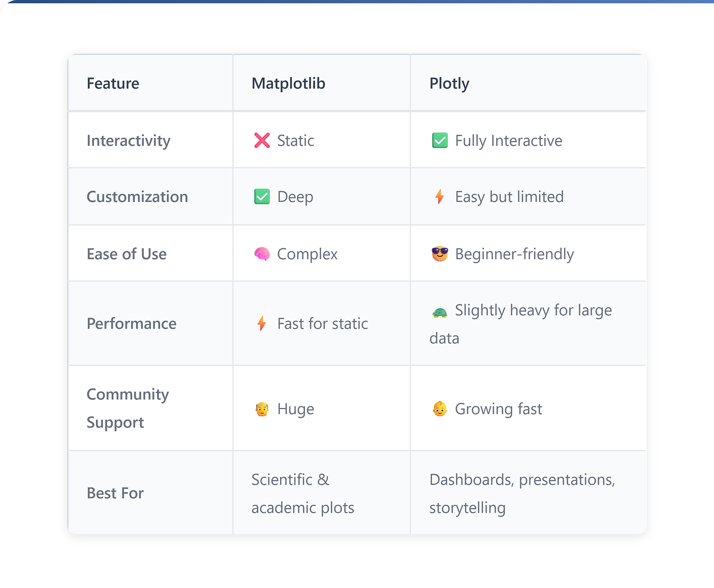Click the green checkmark beside Deep
This screenshot has height=588, width=714.
point(262,196)
